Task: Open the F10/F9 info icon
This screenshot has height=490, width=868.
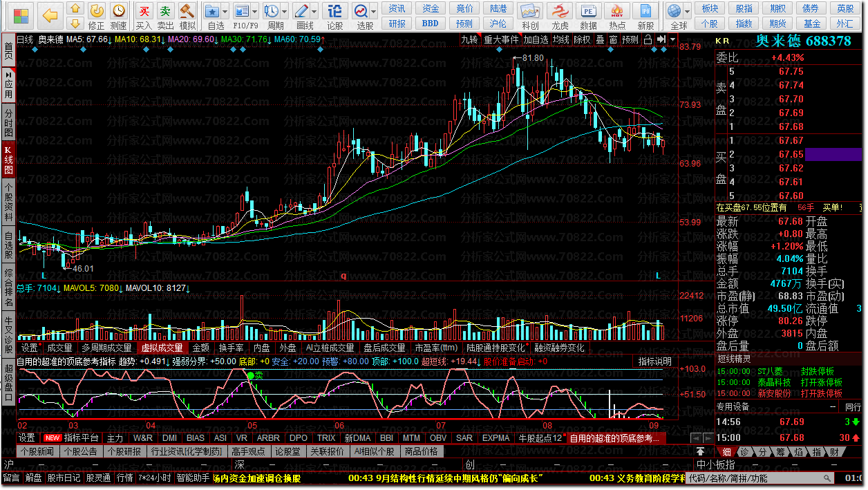Action: (x=241, y=10)
